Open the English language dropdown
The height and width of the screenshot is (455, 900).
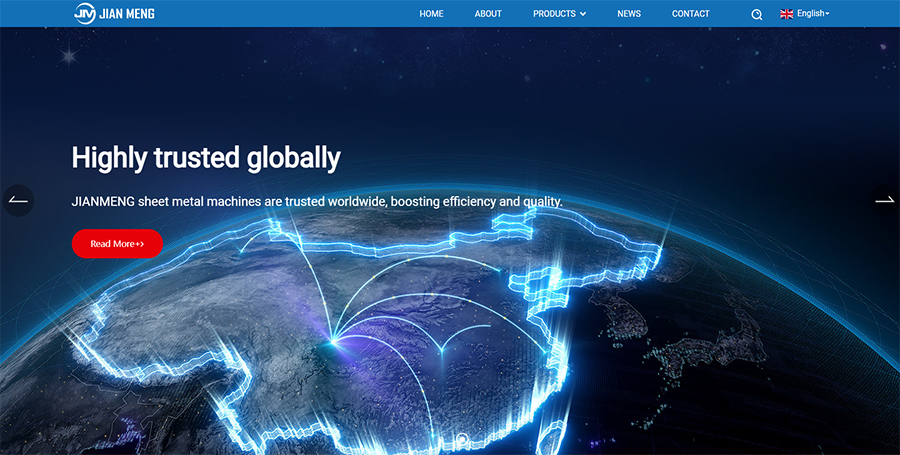pos(811,14)
